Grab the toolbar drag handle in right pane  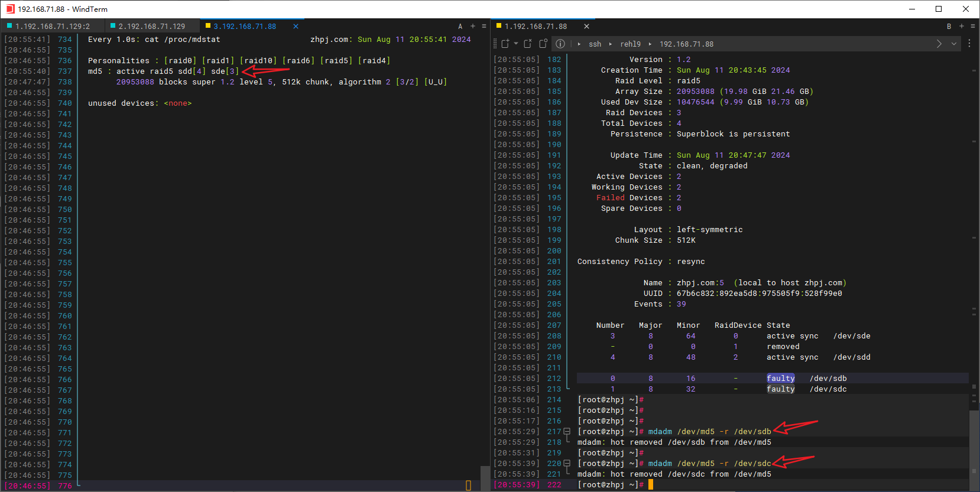click(495, 44)
